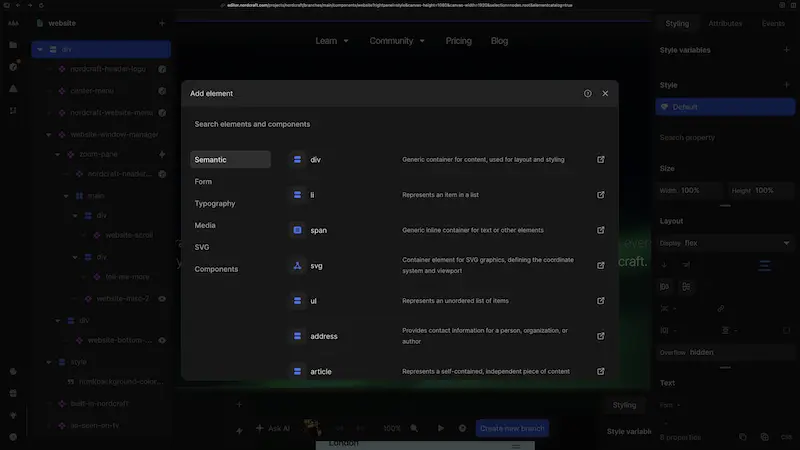Viewport: 800px width, 450px height.
Task: Open external docs link for address element
Action: coord(601,336)
